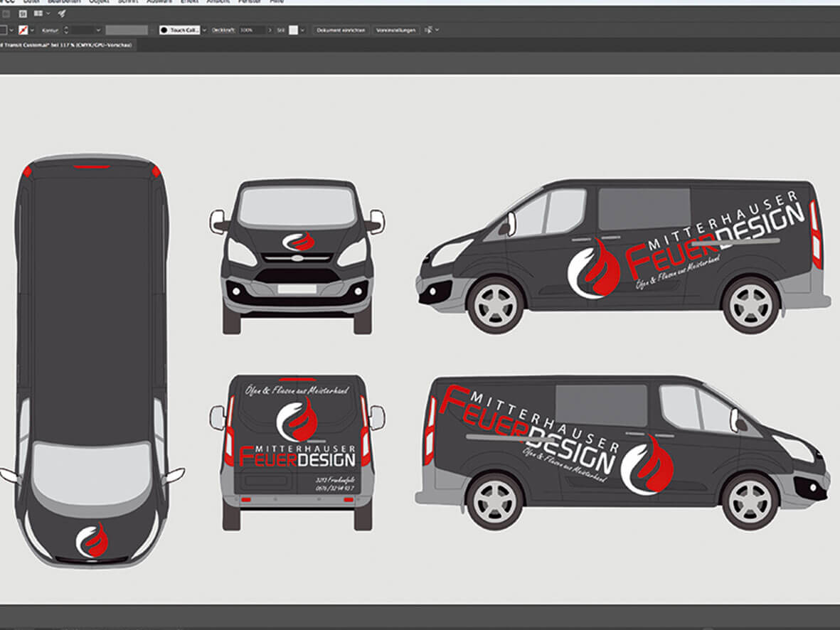Expand the brush definition dropdown arrow
The height and width of the screenshot is (630, 840).
(x=204, y=31)
